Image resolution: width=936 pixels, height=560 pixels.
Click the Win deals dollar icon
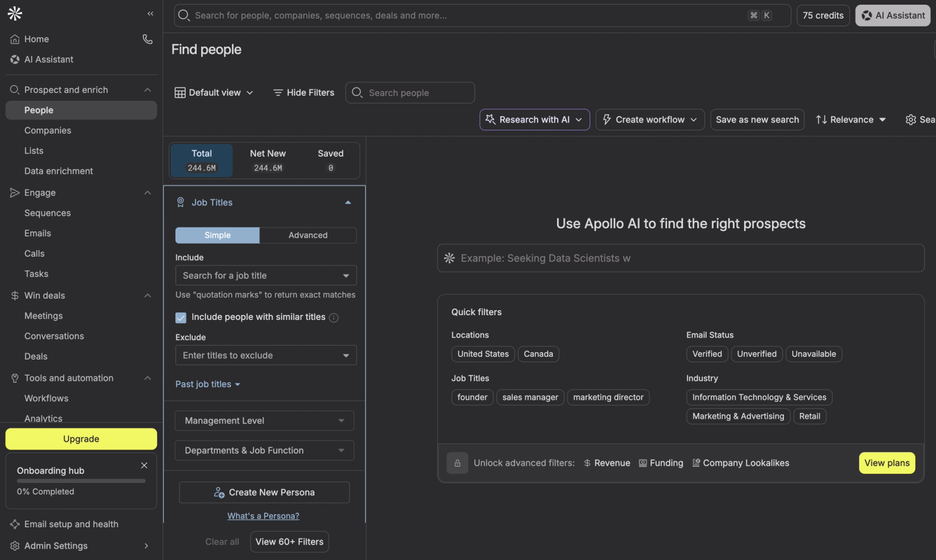click(x=15, y=296)
